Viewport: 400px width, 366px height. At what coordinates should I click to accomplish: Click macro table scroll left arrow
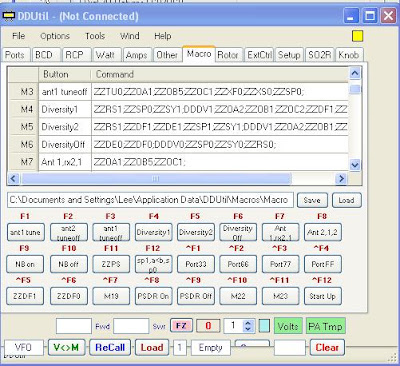[x=13, y=179]
